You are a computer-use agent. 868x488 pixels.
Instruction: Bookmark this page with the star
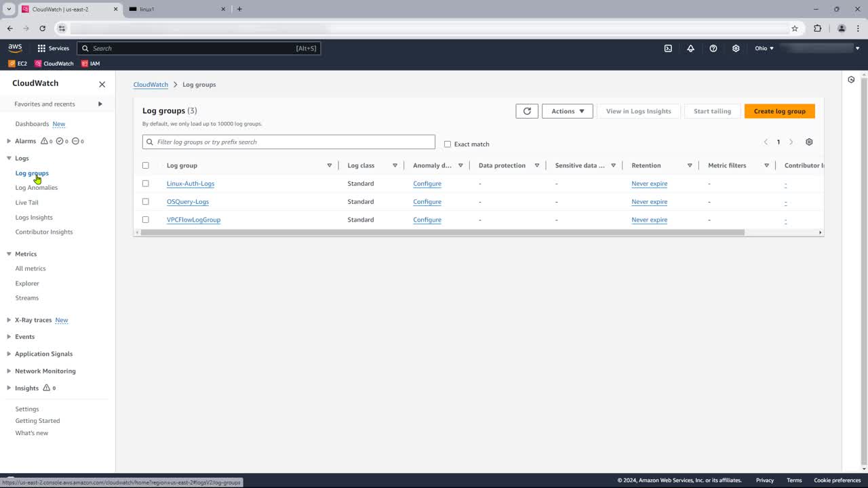point(795,28)
